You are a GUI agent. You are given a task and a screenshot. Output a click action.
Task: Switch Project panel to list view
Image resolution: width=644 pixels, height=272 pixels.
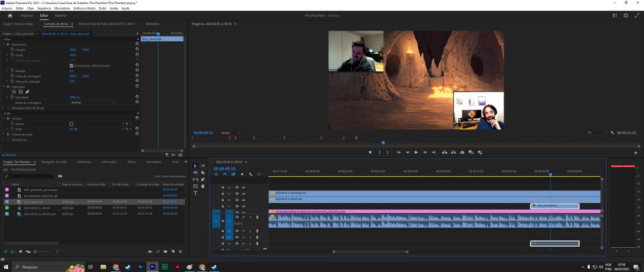13,252
